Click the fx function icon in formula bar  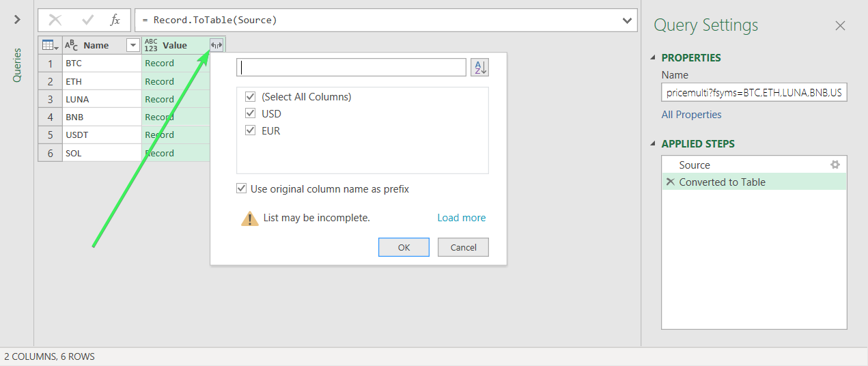(115, 20)
